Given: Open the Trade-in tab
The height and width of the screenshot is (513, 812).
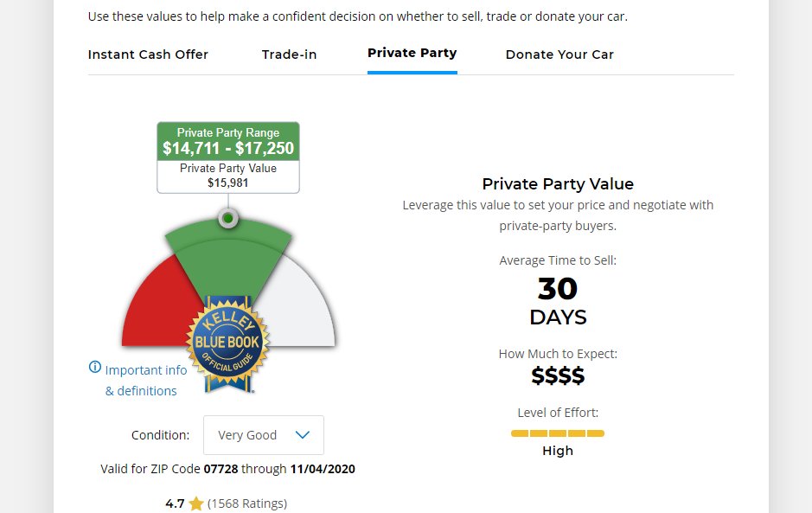Looking at the screenshot, I should (289, 55).
